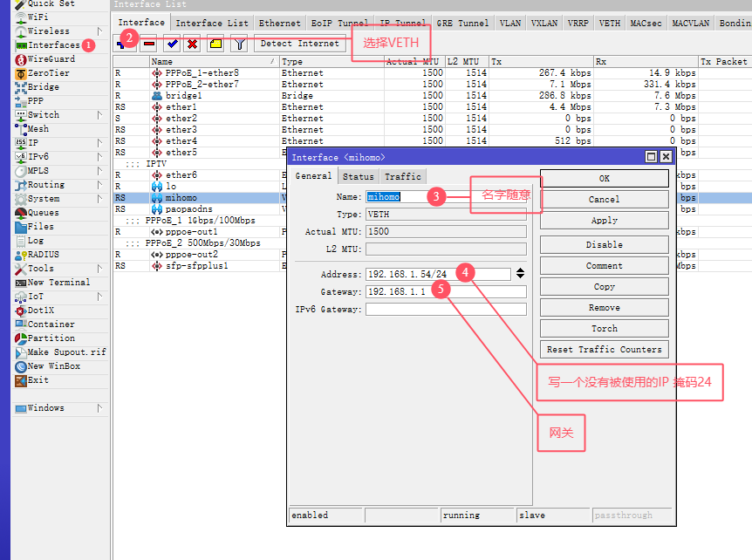Click Reset Traffic Counters button
Viewport: 752px width, 560px height.
tap(605, 350)
